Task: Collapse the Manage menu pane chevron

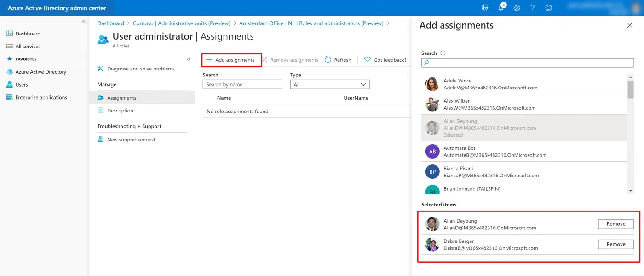Action: click(x=188, y=59)
